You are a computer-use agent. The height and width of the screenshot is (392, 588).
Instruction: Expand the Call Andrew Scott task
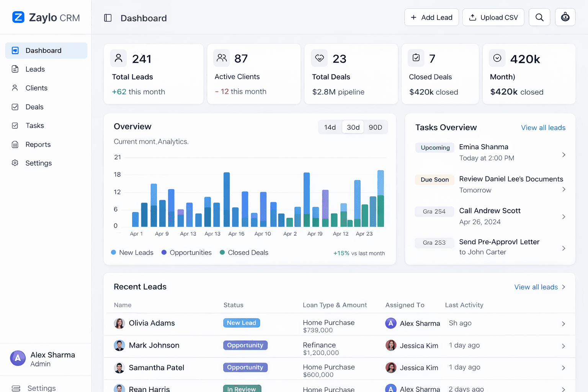[x=563, y=216]
